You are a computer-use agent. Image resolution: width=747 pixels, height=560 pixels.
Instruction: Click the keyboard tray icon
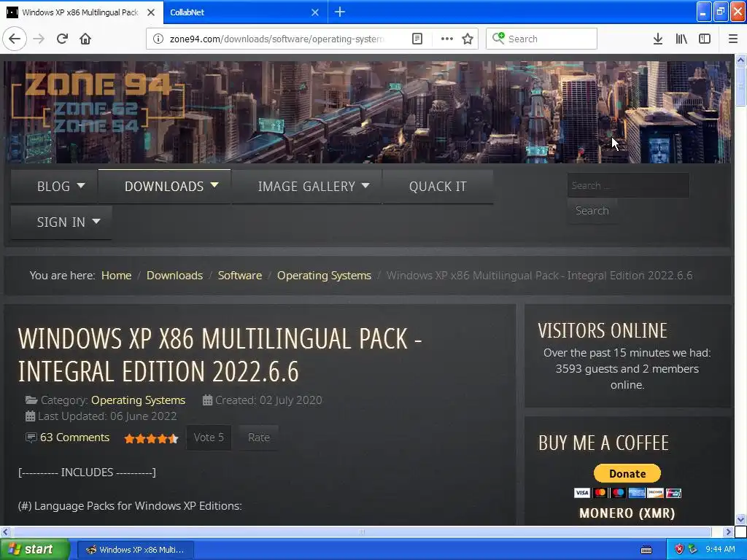point(646,550)
